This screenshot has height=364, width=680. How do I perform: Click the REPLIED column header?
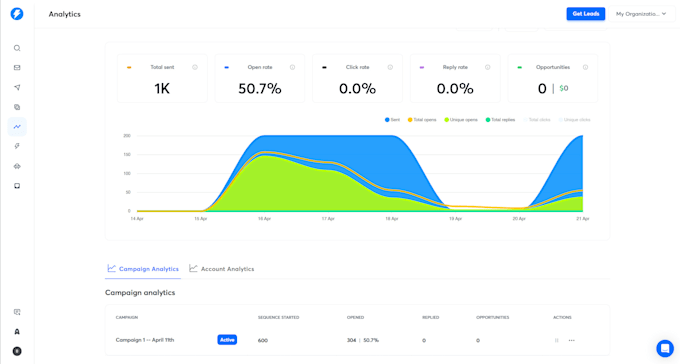[x=431, y=318]
